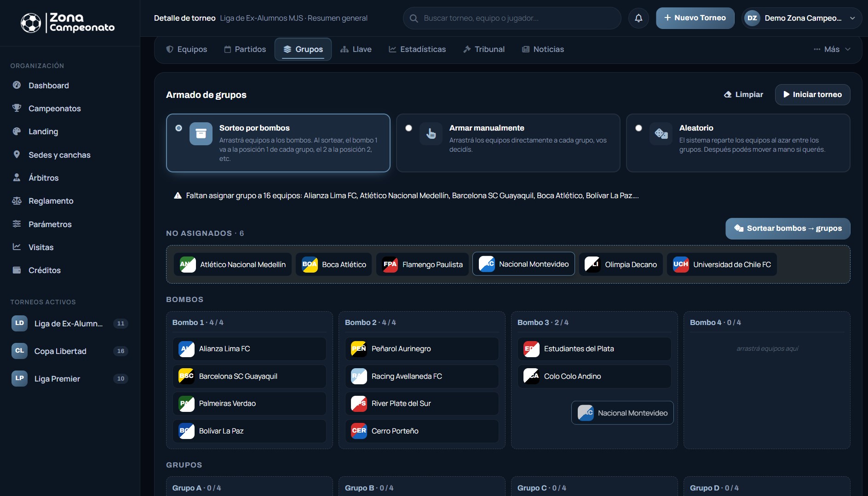This screenshot has height=496, width=868.
Task: Click River Plate del Sur in Bombo 2
Action: pyautogui.click(x=422, y=403)
